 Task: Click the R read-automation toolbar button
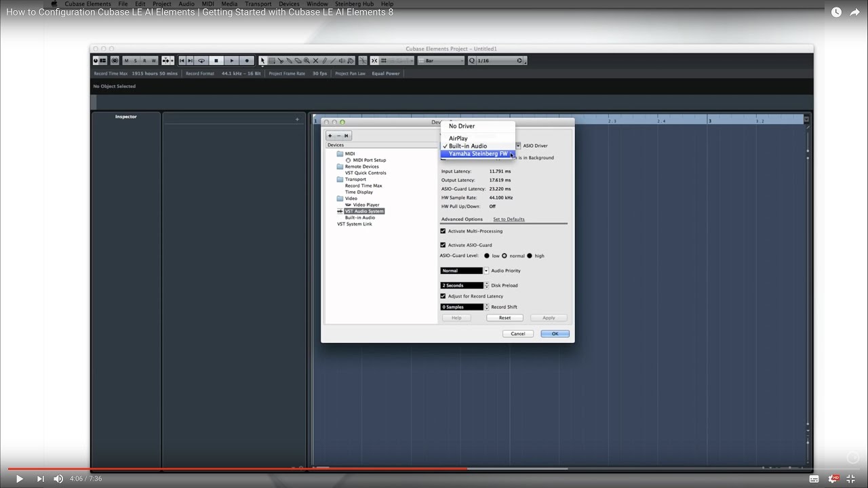coord(144,60)
